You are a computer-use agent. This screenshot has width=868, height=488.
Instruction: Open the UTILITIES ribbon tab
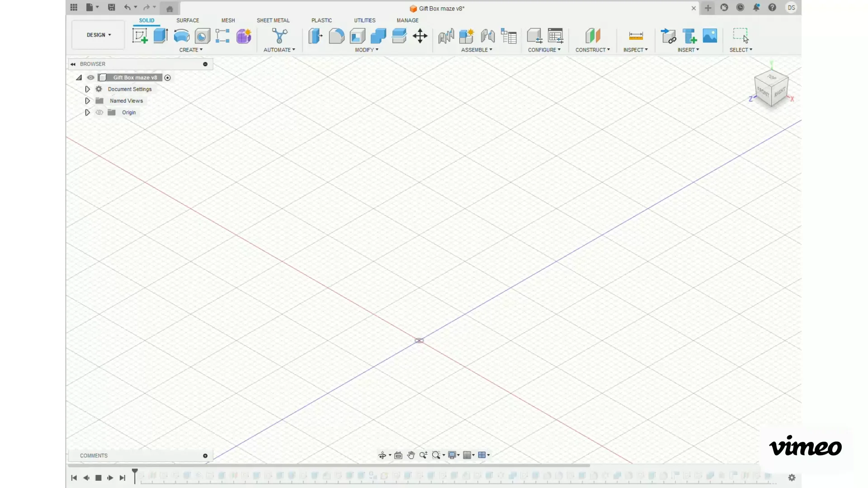[x=365, y=20]
